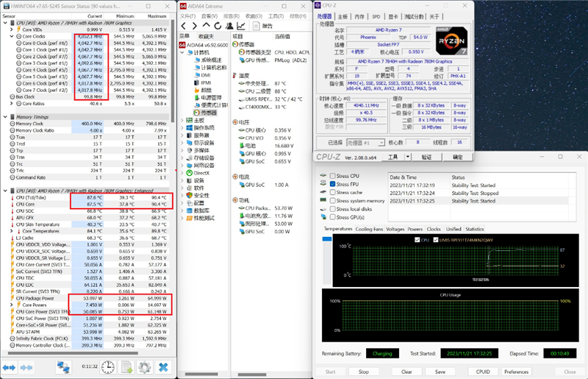Click Save button in stability test
Viewport: 588px width, 379px height.
(440, 372)
